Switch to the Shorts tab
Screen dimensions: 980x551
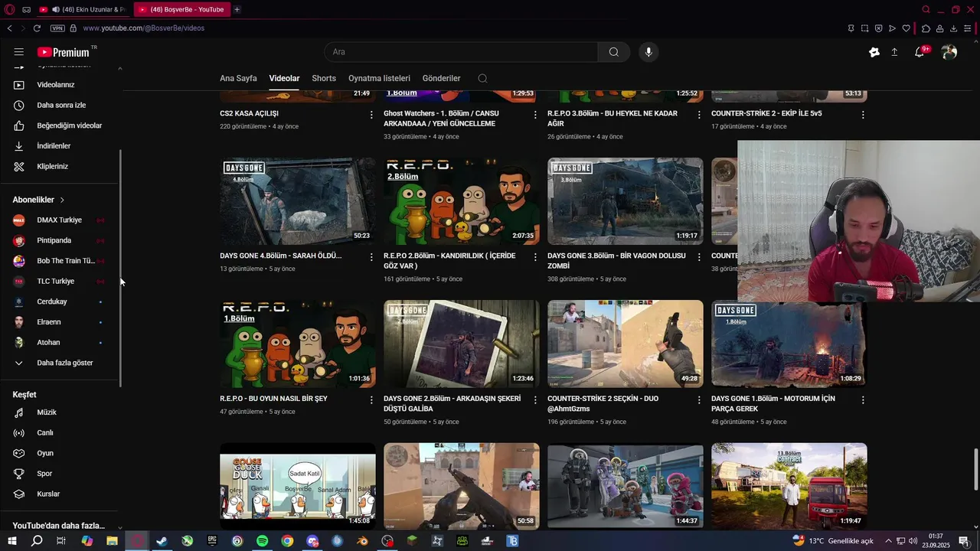click(324, 78)
